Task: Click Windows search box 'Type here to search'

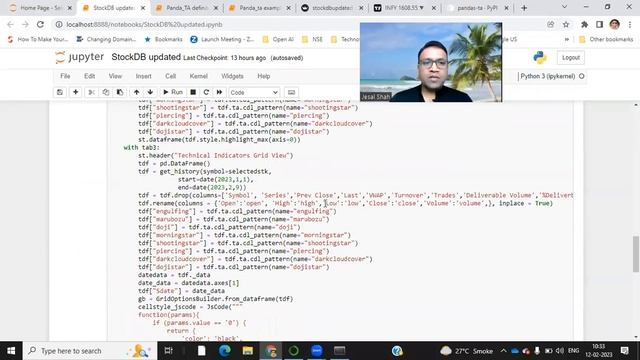Action: click(90, 351)
